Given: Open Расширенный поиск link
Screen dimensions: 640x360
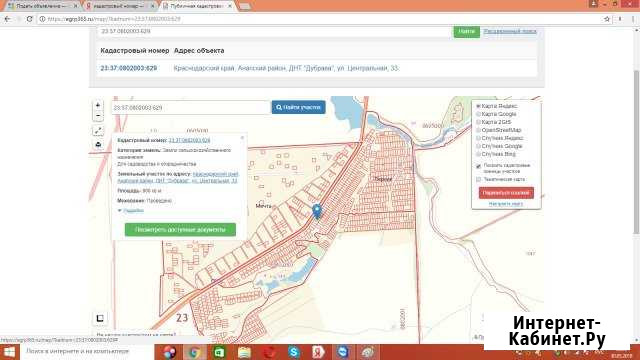Looking at the screenshot, I should coord(510,31).
